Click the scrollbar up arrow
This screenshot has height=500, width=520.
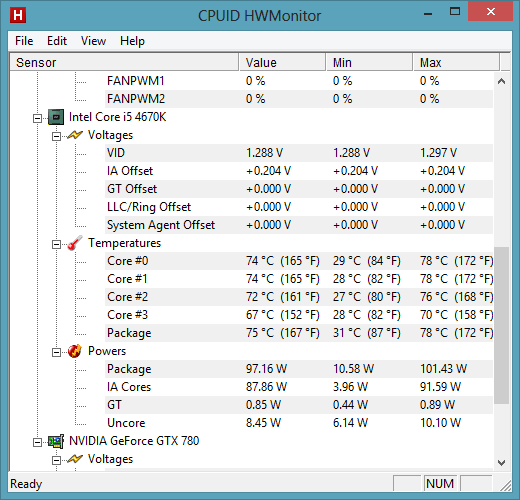pyautogui.click(x=501, y=81)
